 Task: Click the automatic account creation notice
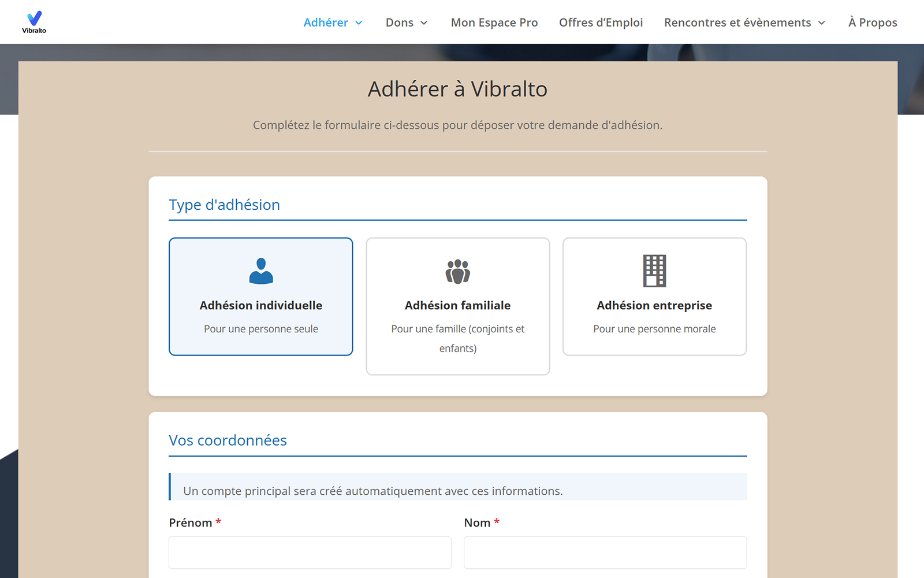[458, 487]
